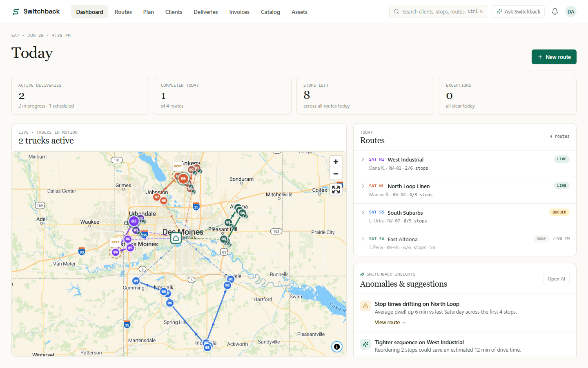Click purple stop 03 marker near Urbandale
The width and height of the screenshot is (588, 368).
tap(134, 221)
